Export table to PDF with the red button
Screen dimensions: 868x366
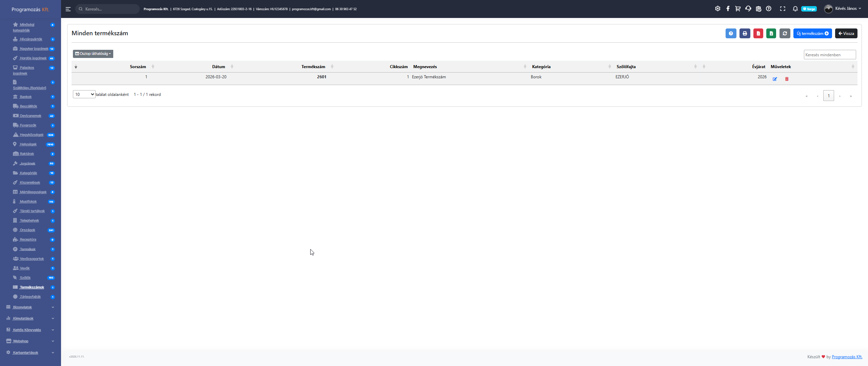(758, 34)
